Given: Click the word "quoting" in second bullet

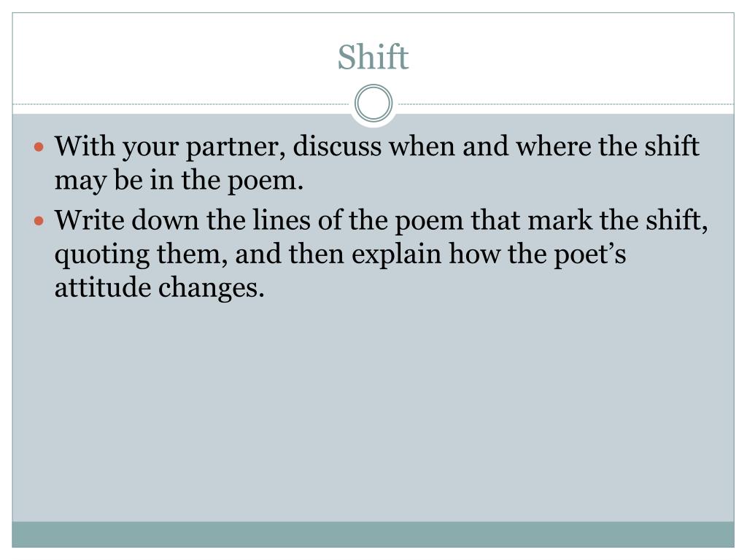Looking at the screenshot, I should pos(102,255).
